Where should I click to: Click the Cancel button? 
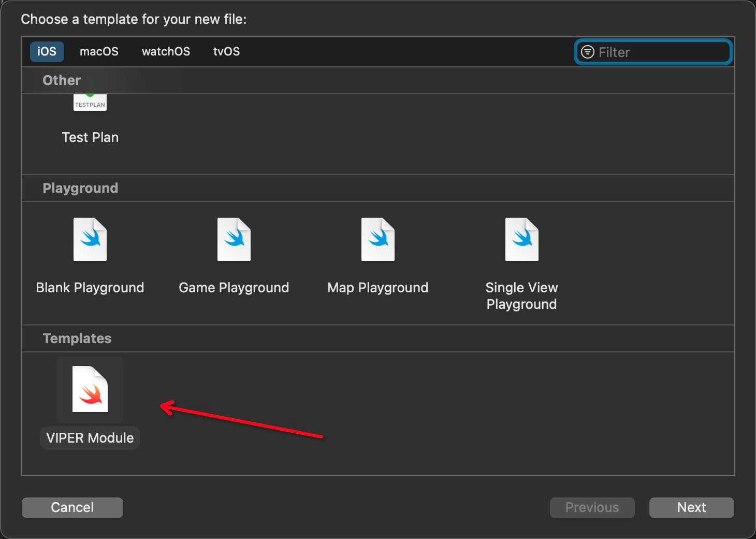pos(72,507)
